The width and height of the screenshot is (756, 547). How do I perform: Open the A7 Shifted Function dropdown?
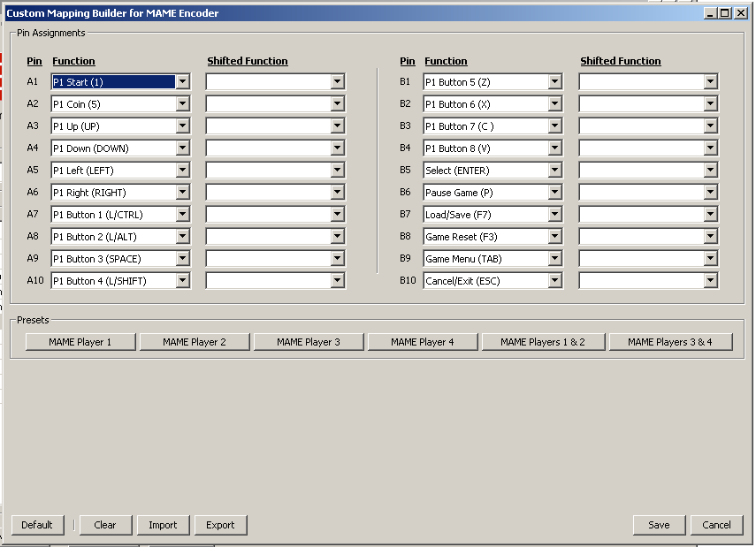tap(337, 215)
